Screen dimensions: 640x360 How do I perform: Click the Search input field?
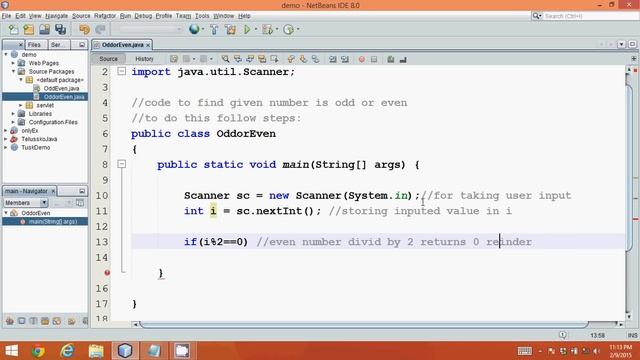click(x=590, y=16)
